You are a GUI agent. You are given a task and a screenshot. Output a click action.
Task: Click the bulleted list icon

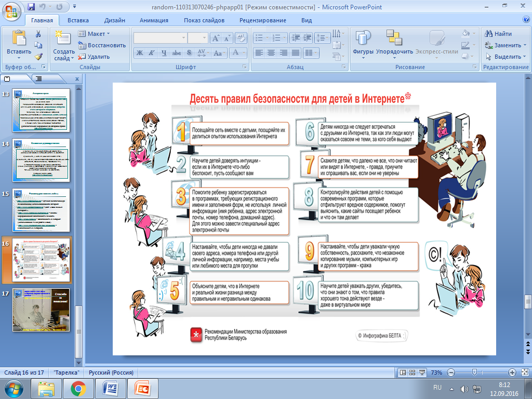click(x=261, y=37)
